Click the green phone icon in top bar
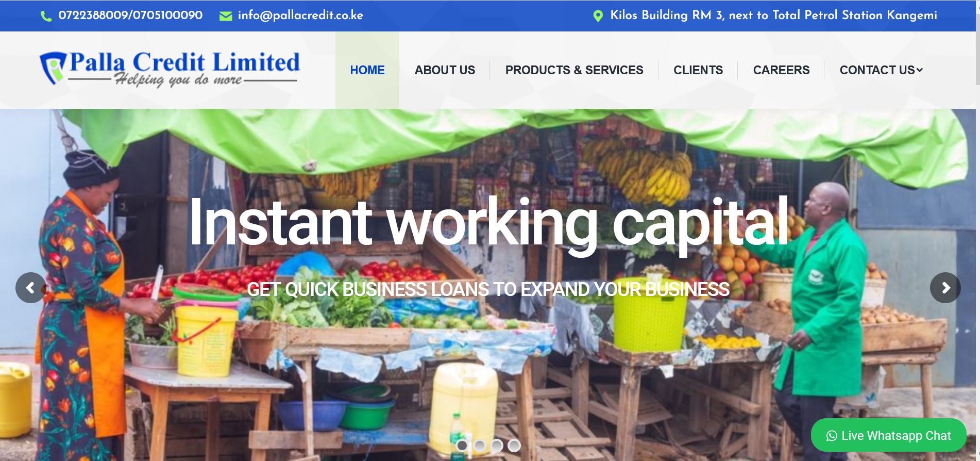980x461 pixels. (x=46, y=17)
